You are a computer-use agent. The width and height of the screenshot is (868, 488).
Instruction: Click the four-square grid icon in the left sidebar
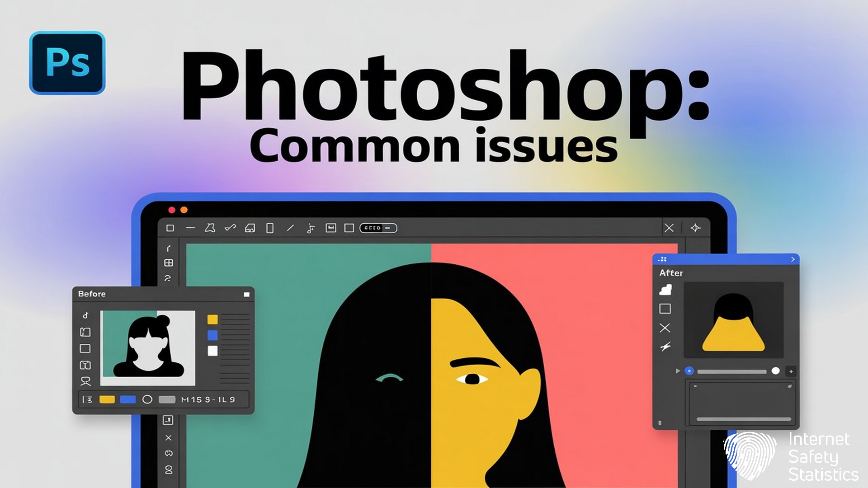pyautogui.click(x=169, y=263)
